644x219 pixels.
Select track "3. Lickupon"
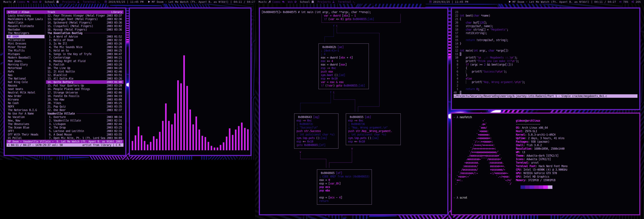tap(85, 124)
